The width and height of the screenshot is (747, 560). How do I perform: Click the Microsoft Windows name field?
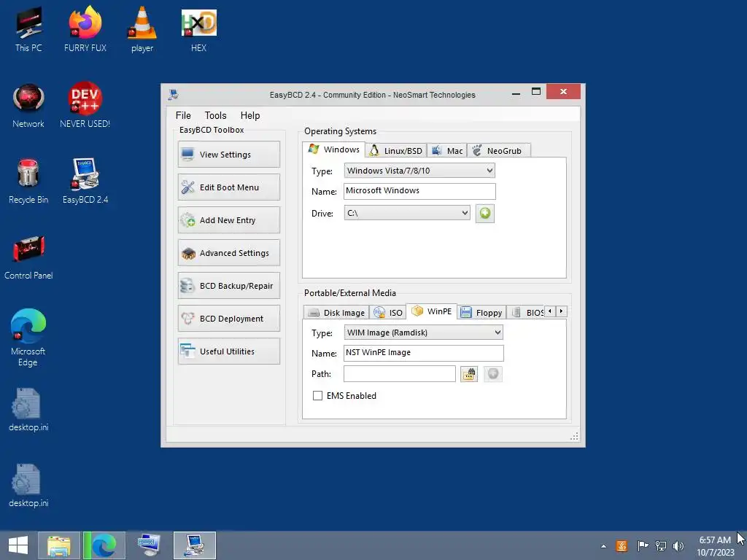coord(419,191)
